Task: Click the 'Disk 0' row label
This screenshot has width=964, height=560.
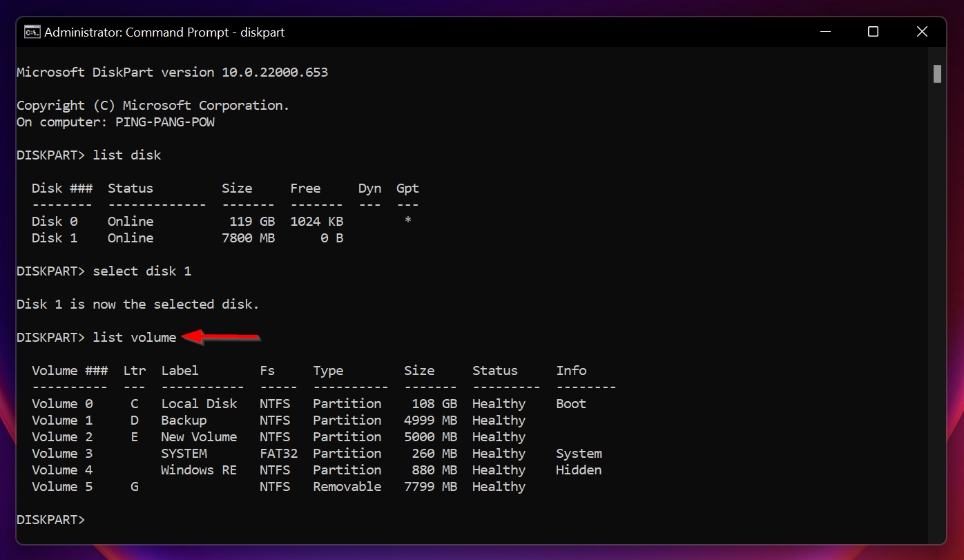Action: click(55, 222)
